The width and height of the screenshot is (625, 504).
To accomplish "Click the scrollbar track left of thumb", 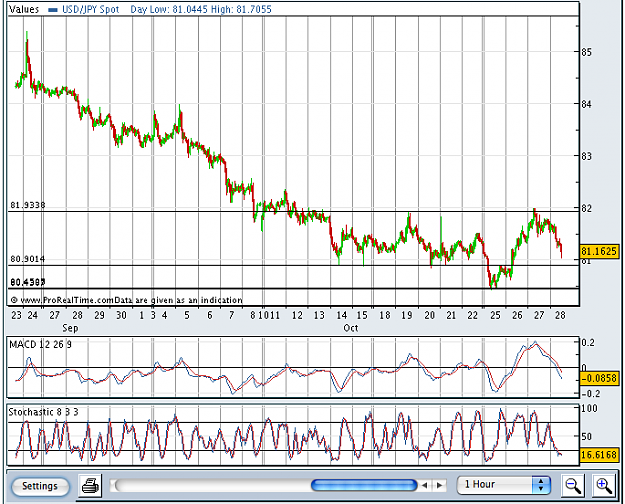I will click(211, 485).
